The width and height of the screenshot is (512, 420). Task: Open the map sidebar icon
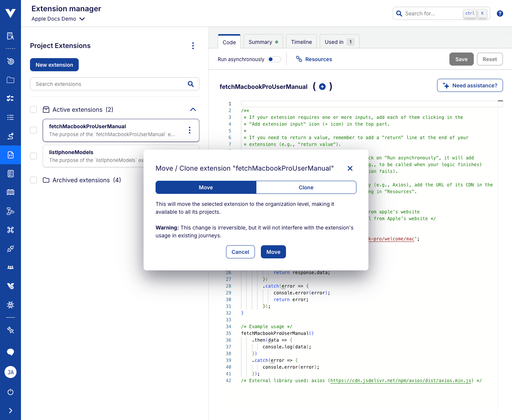[x=10, y=192]
